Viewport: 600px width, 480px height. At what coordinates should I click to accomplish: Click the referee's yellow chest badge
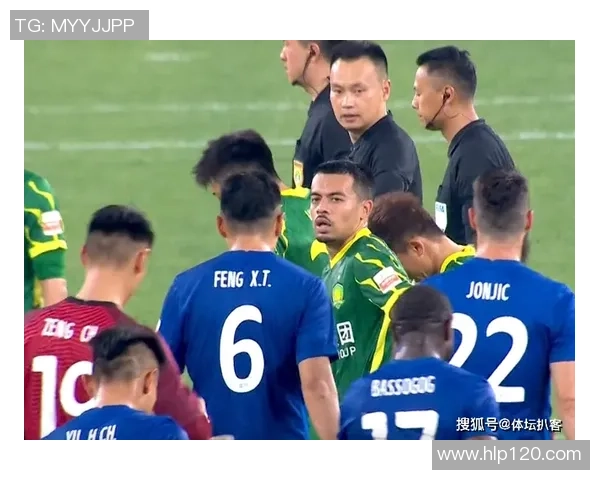coord(297,173)
